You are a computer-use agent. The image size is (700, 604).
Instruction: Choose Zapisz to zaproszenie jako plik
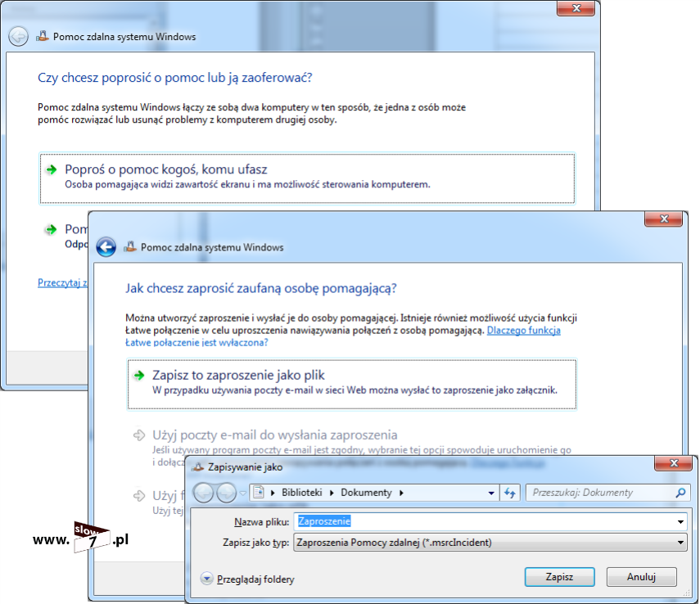[x=352, y=384]
